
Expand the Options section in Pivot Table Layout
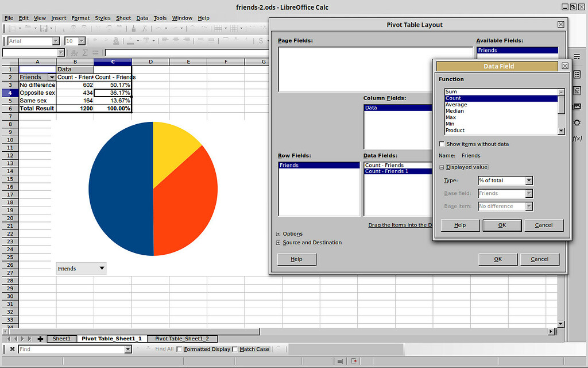(x=278, y=233)
